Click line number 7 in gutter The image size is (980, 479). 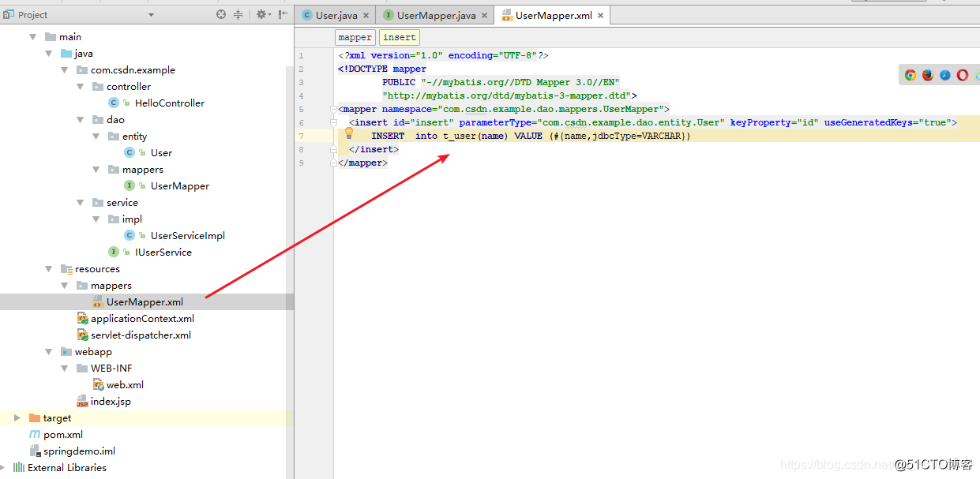[x=301, y=137]
